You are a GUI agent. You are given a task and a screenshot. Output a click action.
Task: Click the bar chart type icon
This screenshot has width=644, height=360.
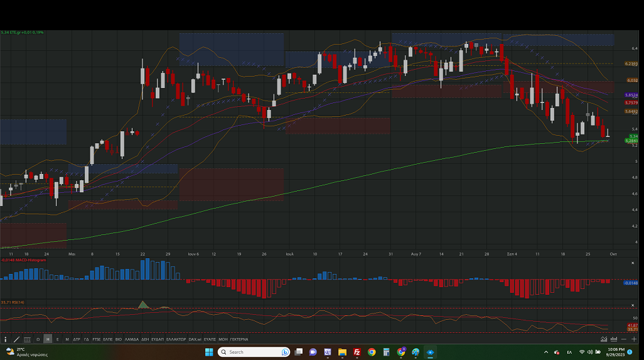[614, 339]
